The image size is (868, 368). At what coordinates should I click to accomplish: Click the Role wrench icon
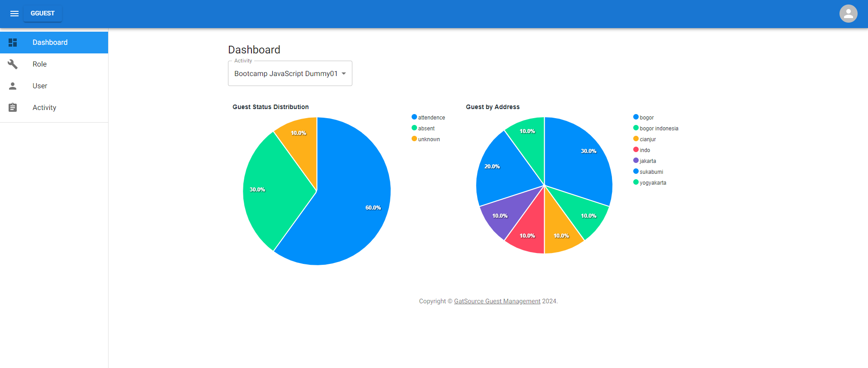[13, 64]
